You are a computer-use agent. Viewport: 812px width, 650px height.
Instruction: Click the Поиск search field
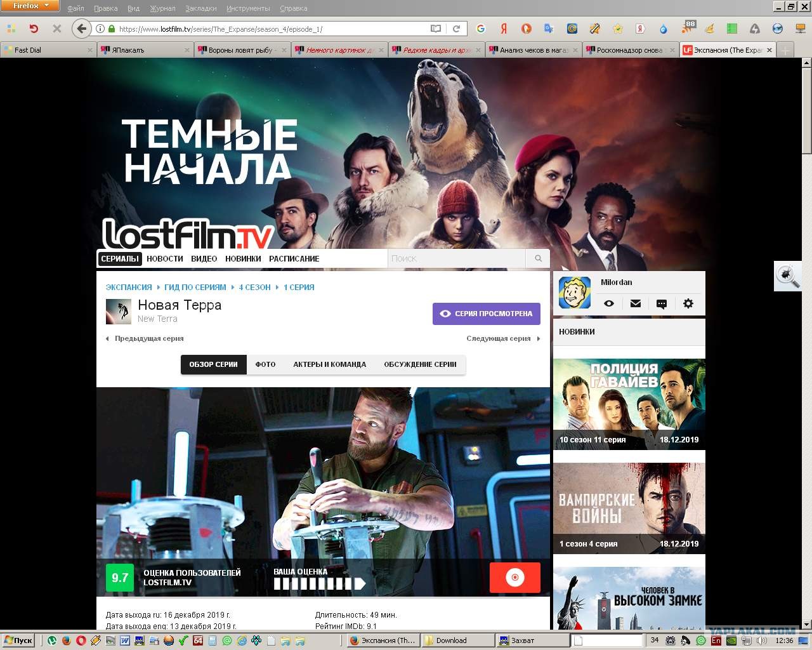pos(456,258)
